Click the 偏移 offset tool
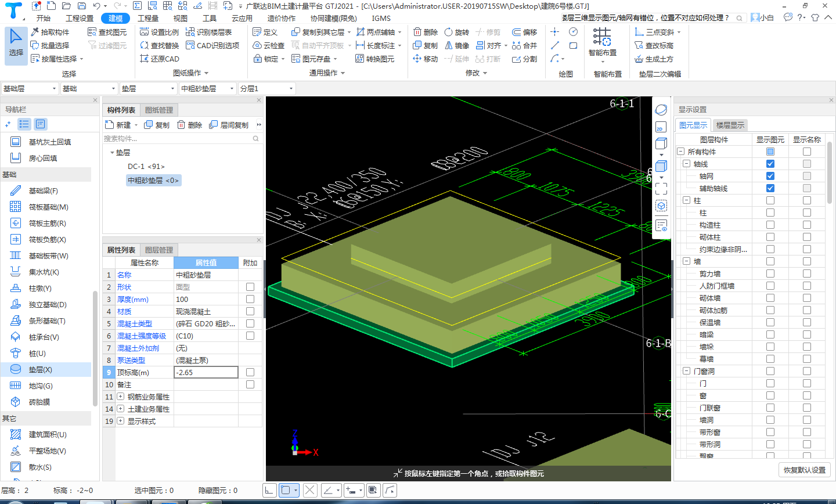Viewport: 836px width, 504px height. pos(525,32)
